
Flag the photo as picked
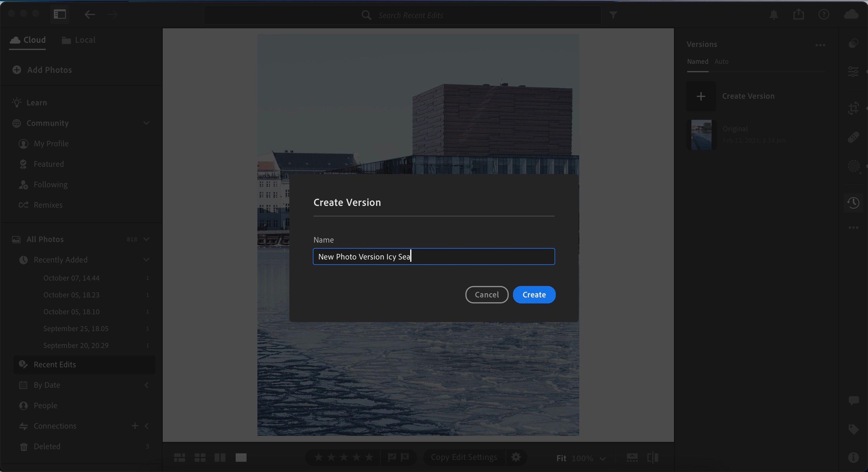(392, 457)
